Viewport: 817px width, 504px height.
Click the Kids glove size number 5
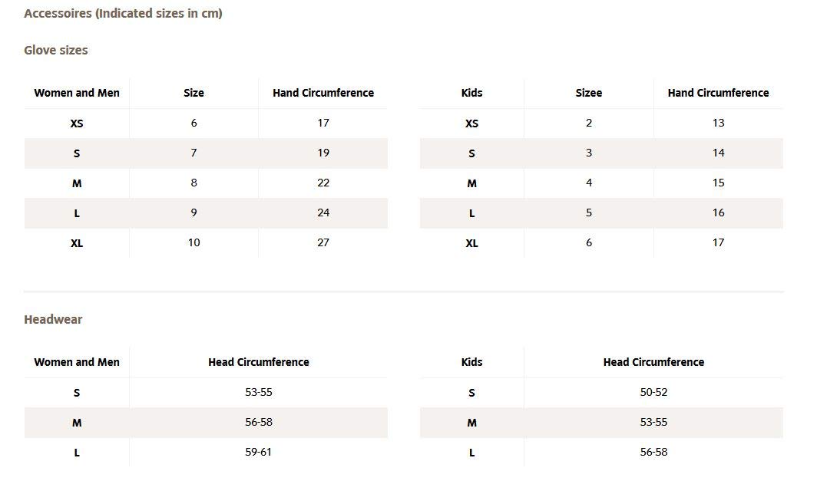pos(589,212)
